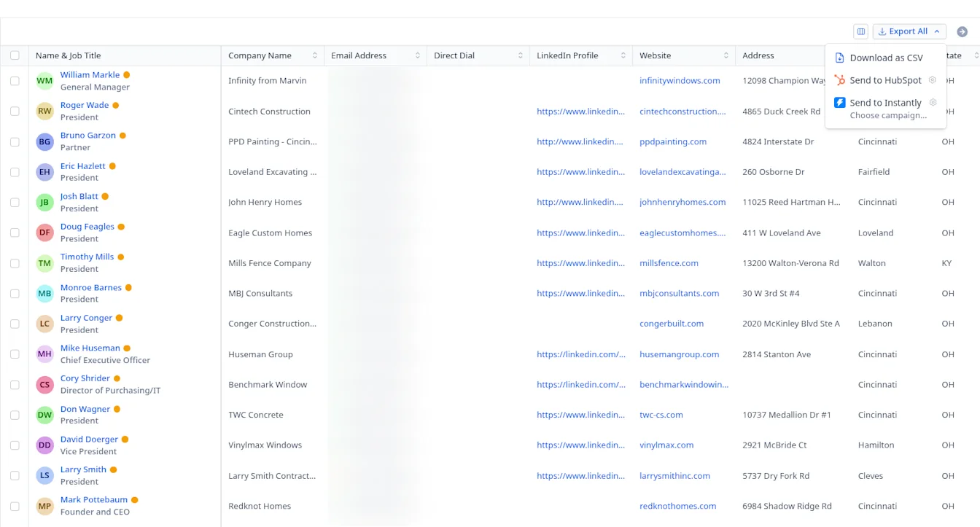This screenshot has height=527, width=980.
Task: Tick the checkbox for Larry Conger
Action: (x=15, y=324)
